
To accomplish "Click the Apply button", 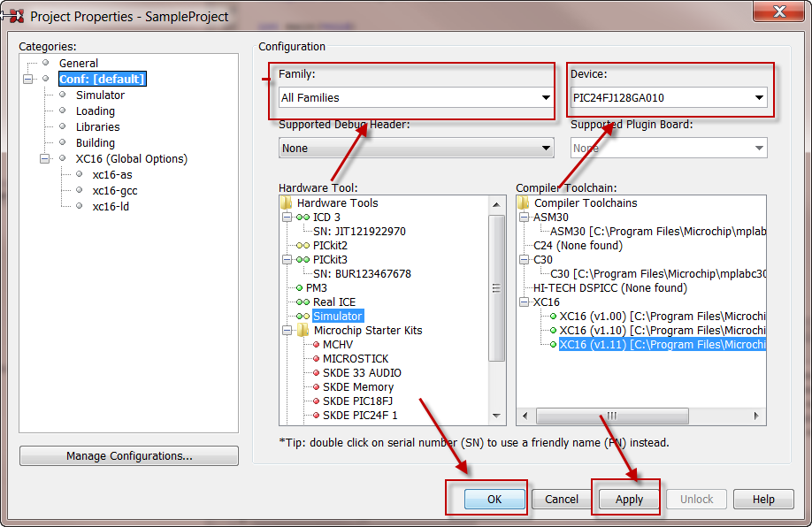I will (x=629, y=500).
